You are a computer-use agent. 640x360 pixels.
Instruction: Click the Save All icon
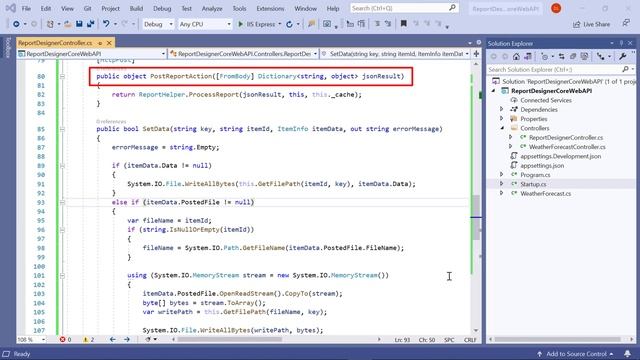point(90,24)
